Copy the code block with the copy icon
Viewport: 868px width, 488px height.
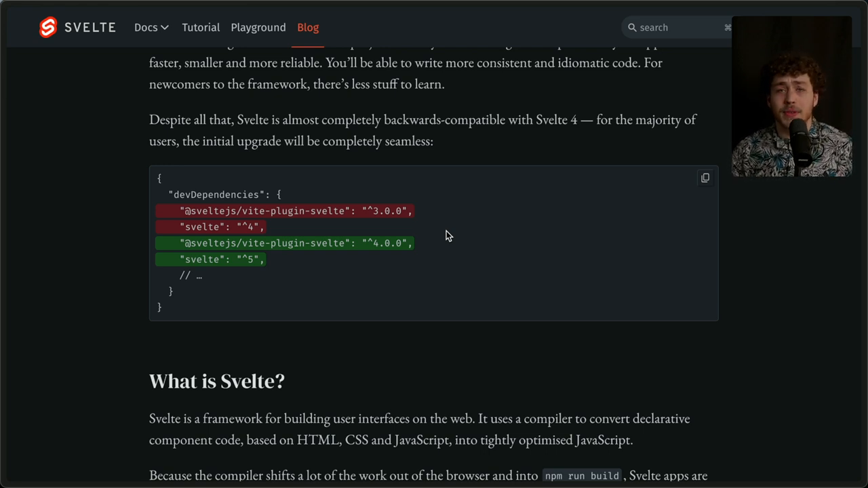coord(705,178)
